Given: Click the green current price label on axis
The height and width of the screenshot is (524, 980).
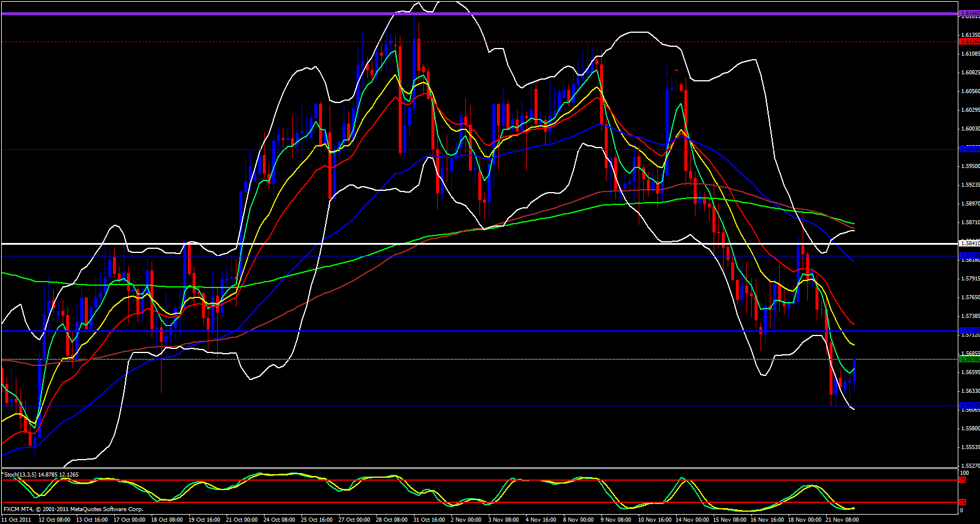Looking at the screenshot, I should [x=969, y=359].
